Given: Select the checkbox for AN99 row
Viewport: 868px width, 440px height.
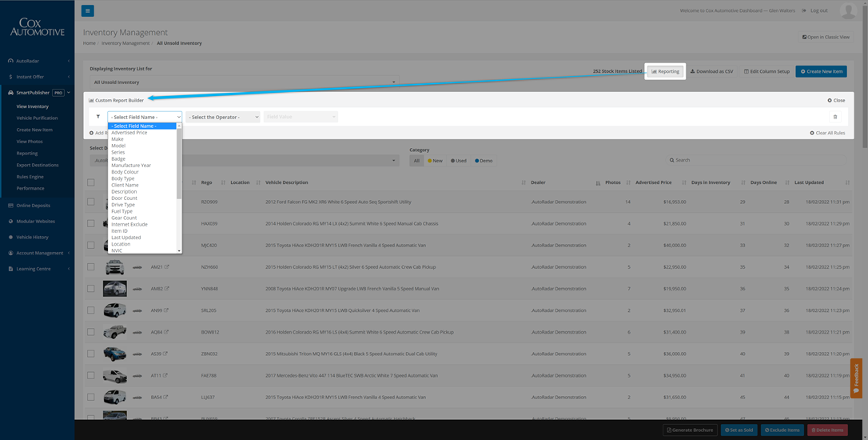Looking at the screenshot, I should pos(91,310).
